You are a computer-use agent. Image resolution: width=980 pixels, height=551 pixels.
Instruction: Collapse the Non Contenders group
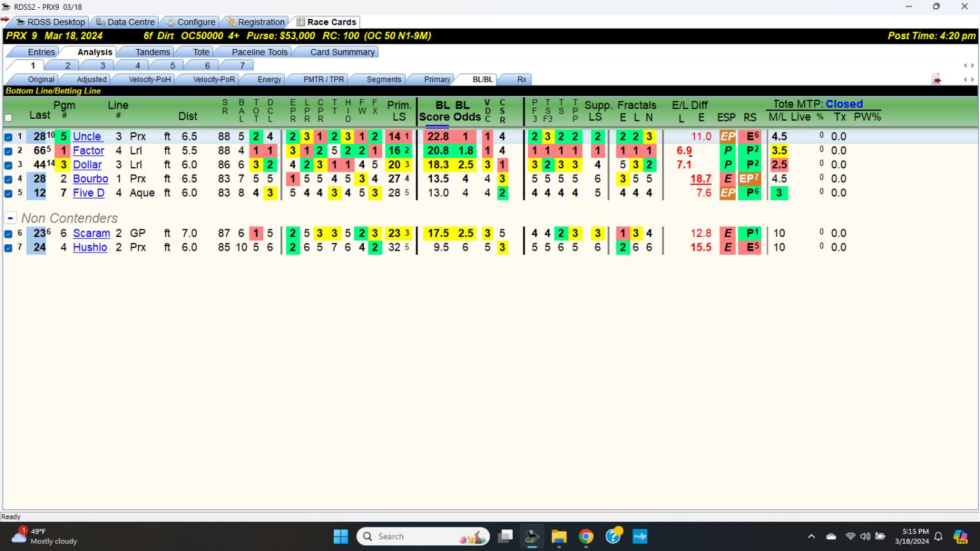point(10,218)
